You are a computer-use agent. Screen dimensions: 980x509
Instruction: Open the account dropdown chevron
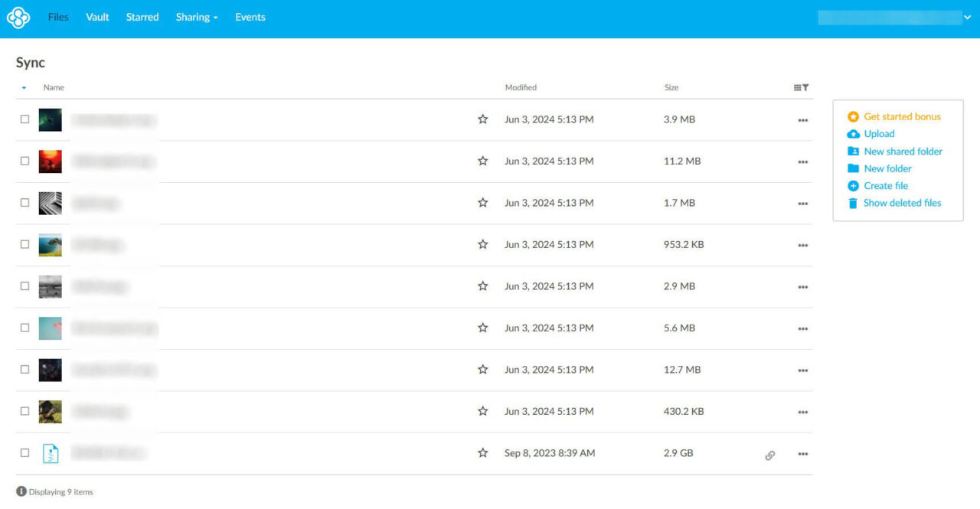(x=967, y=18)
